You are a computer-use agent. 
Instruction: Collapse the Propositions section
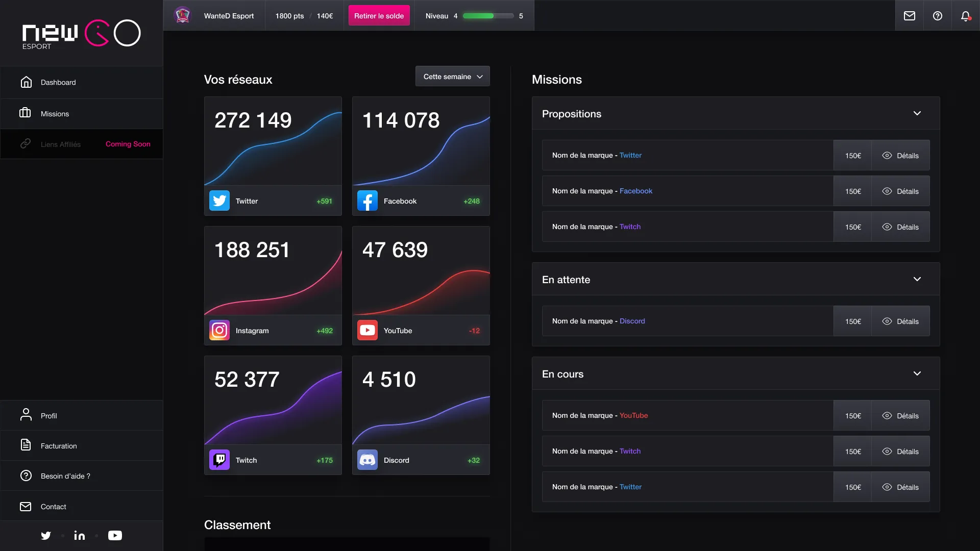tap(917, 113)
